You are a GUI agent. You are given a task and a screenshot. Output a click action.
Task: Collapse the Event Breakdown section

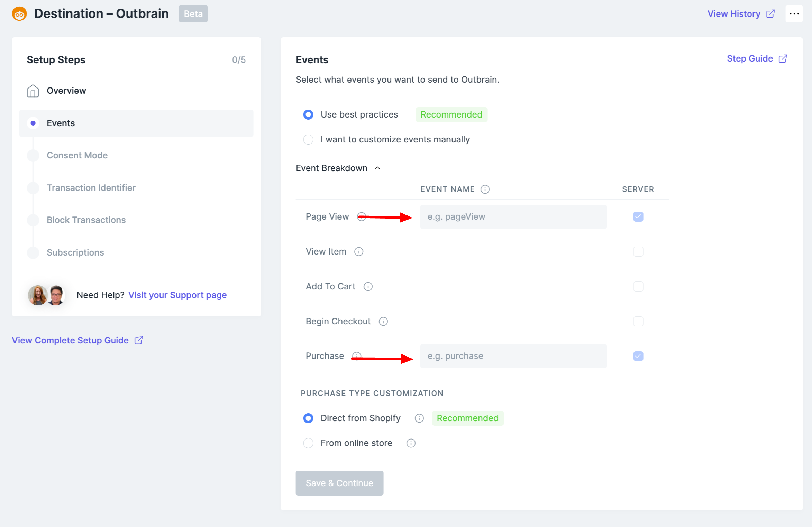[x=377, y=168]
